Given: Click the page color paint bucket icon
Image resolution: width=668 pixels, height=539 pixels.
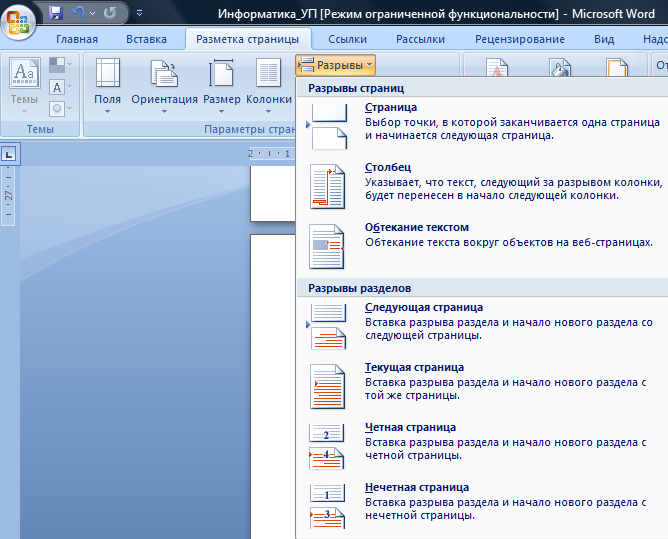Looking at the screenshot, I should click(559, 68).
